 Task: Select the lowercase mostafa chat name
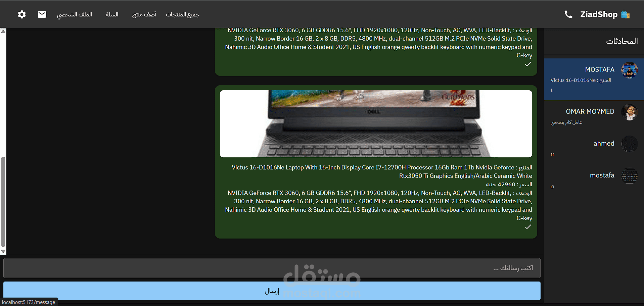602,175
